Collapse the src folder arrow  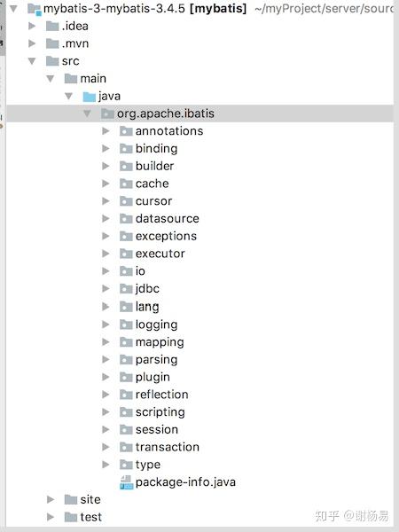pyautogui.click(x=32, y=61)
